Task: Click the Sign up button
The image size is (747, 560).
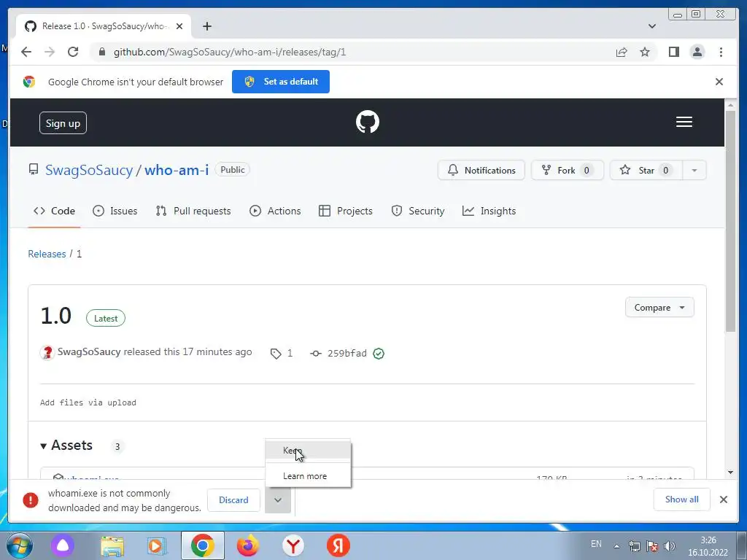Action: 63,123
